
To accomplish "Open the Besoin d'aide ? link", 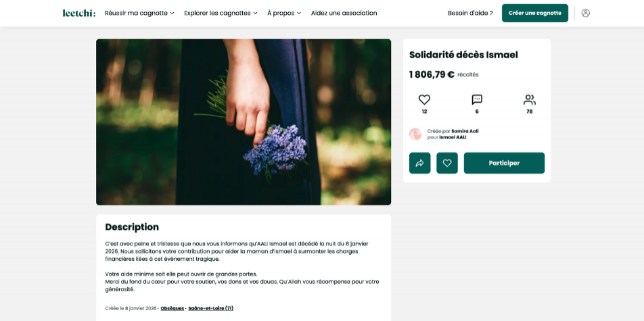I will point(470,13).
